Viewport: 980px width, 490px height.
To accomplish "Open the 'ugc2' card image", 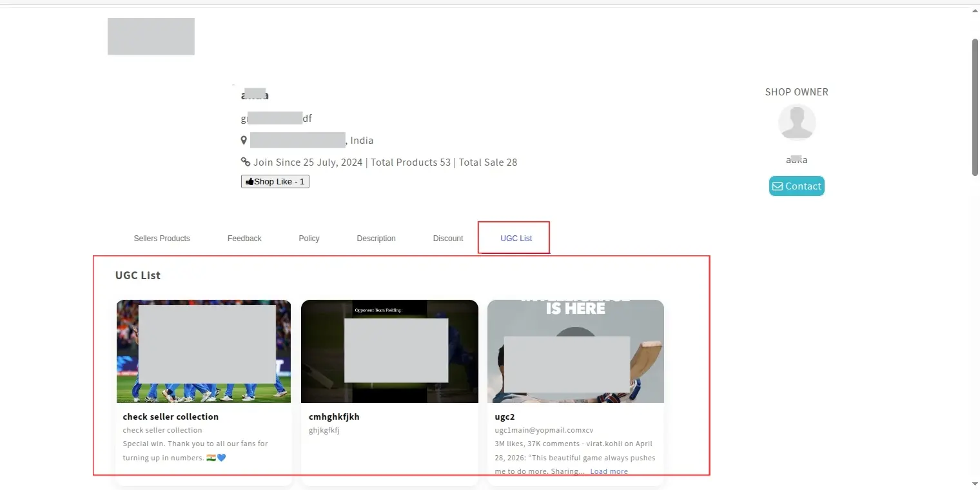I will [x=576, y=351].
